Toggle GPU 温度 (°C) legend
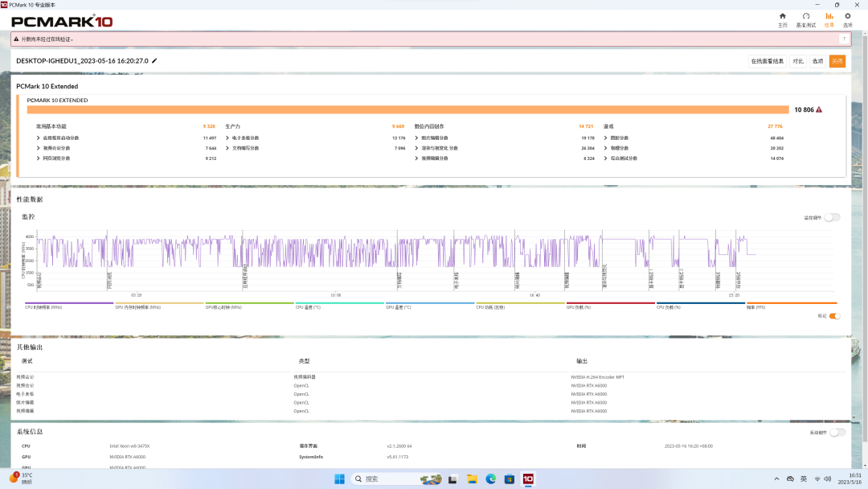868x489 pixels. click(x=429, y=305)
